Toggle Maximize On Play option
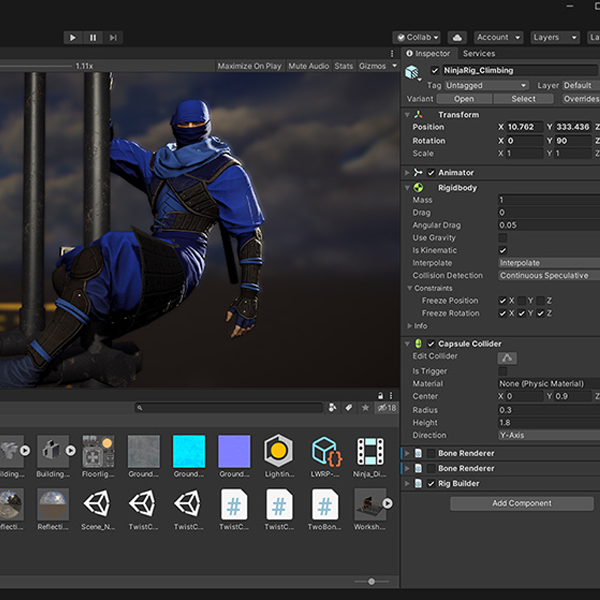Screen dimensions: 600x600 [249, 66]
